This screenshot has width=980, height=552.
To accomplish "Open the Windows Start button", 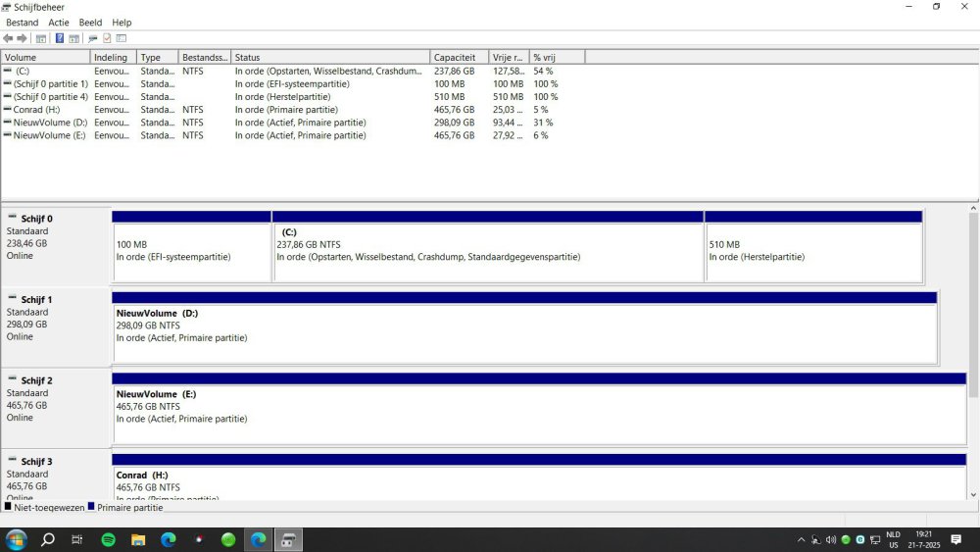I will pyautogui.click(x=16, y=539).
